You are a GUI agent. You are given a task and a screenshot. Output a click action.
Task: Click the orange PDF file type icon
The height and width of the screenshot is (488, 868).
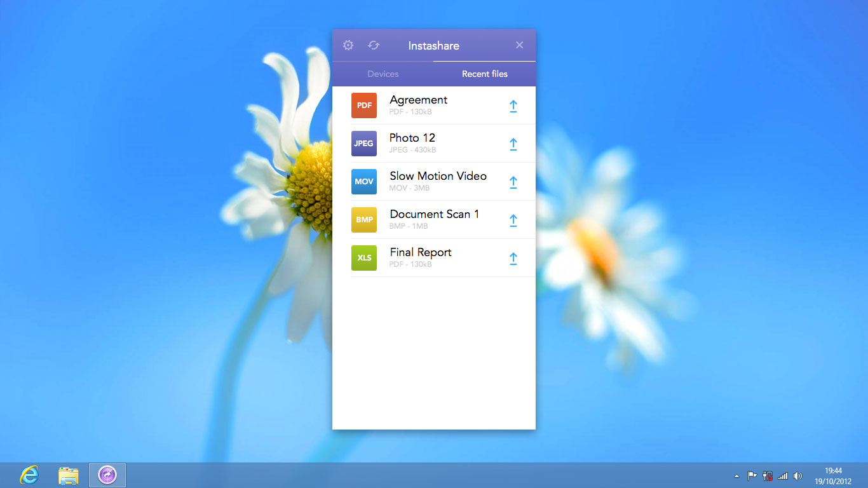pos(364,105)
